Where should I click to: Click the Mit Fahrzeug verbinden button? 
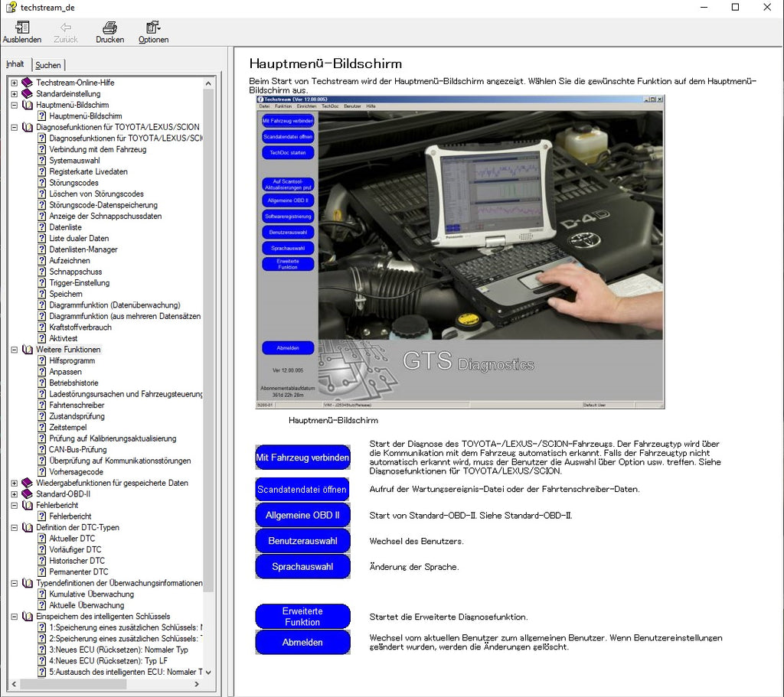click(x=302, y=458)
